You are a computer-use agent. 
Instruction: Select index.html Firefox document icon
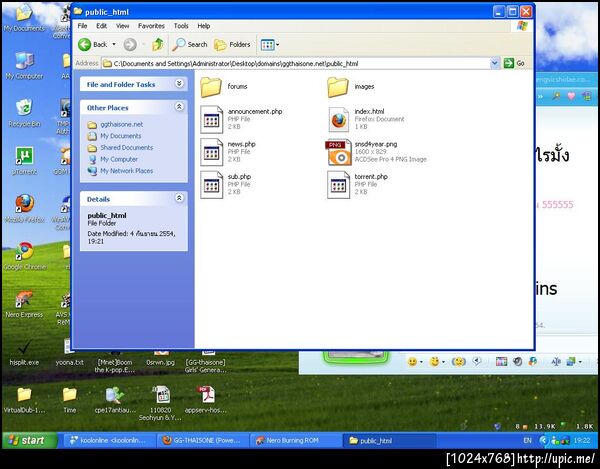pos(339,120)
